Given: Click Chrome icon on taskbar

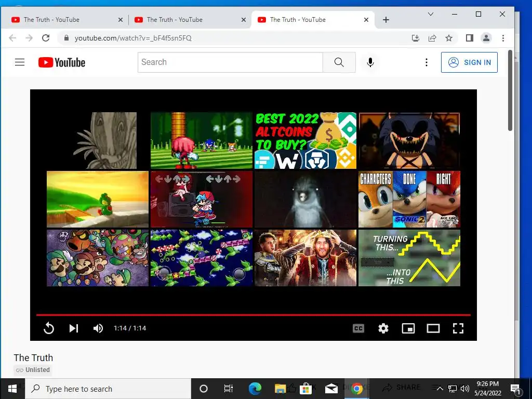Looking at the screenshot, I should 356,389.
